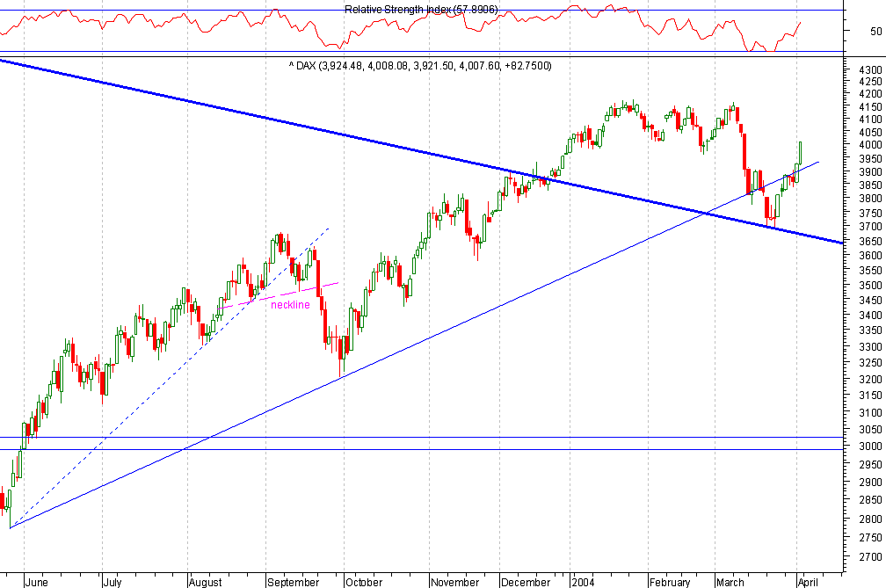Image resolution: width=886 pixels, height=588 pixels.
Task: Click the March month label
Action: click(730, 583)
